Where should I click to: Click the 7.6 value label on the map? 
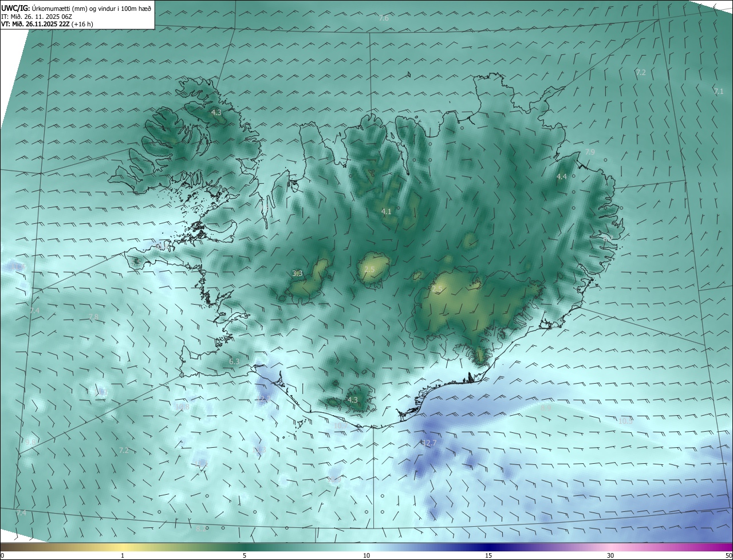click(x=384, y=18)
